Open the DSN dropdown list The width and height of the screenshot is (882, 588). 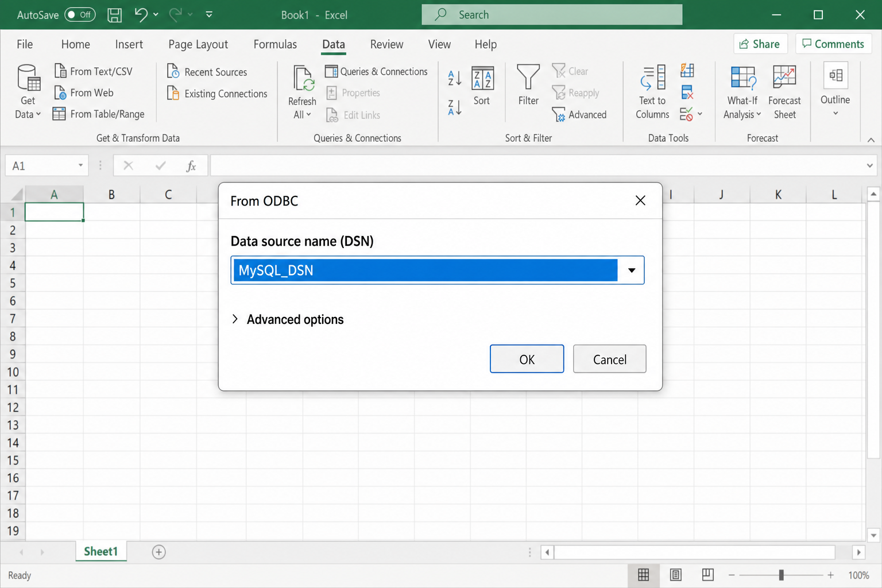pos(632,270)
